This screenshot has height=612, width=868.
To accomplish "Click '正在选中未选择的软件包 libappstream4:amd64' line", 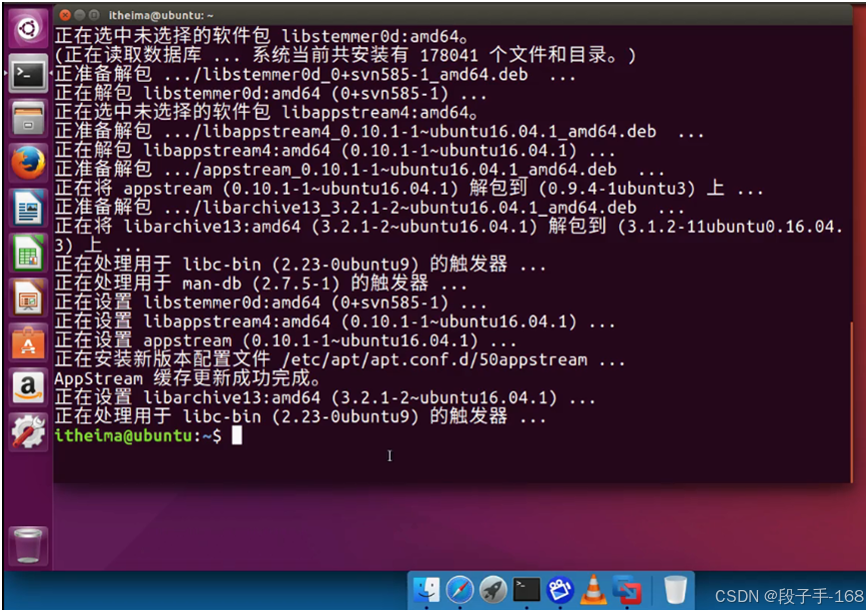I will pos(266,113).
